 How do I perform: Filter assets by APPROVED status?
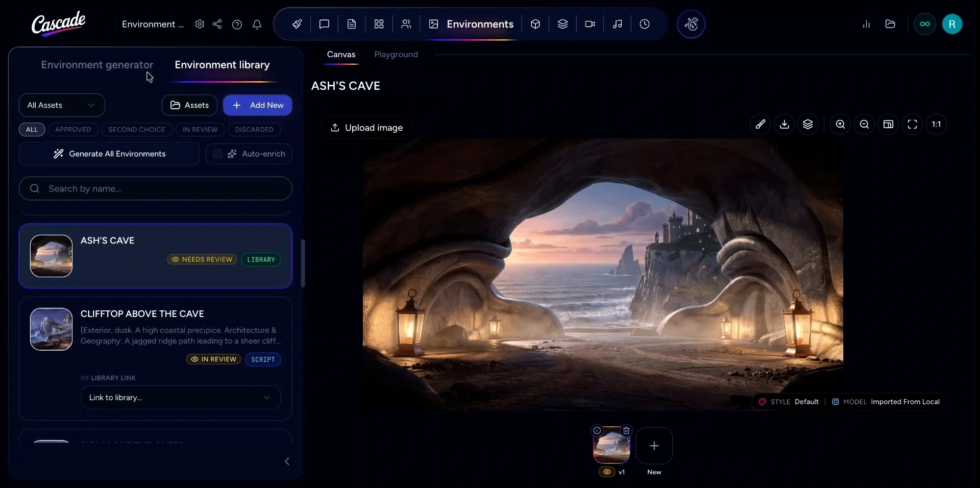tap(73, 129)
